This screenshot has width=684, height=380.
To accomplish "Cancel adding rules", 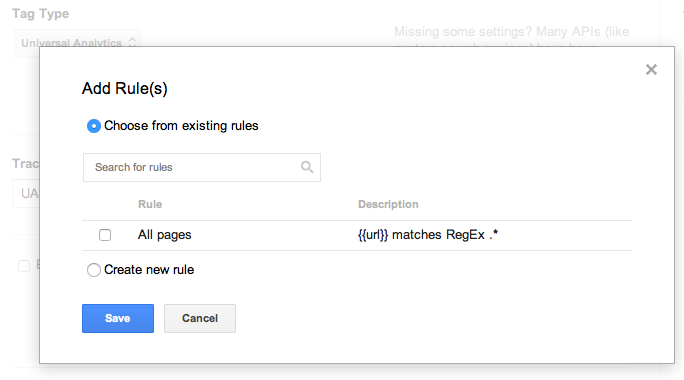I will pyautogui.click(x=200, y=318).
